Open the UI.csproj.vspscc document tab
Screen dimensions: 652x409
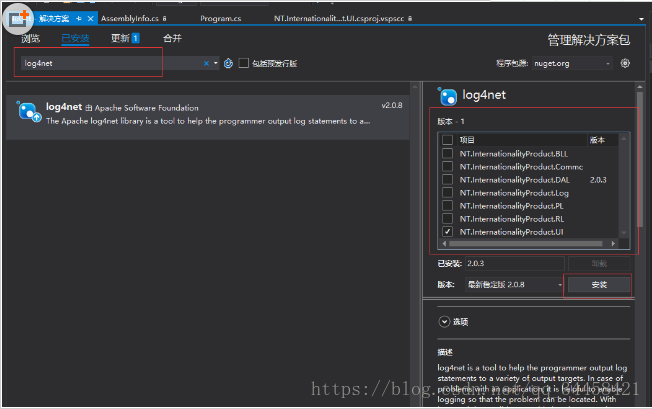point(339,19)
